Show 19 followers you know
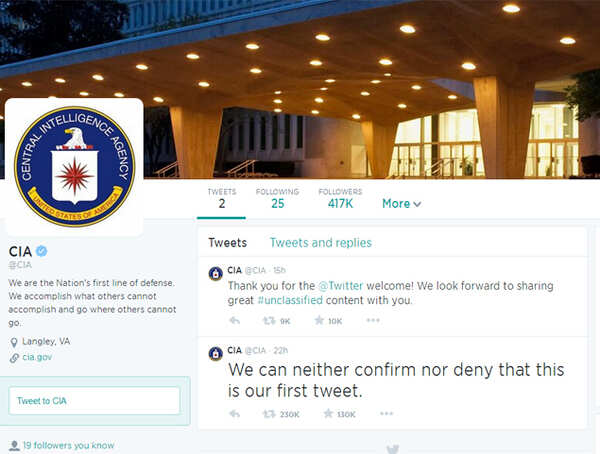Screen dimensions: 600x454 click(x=68, y=445)
